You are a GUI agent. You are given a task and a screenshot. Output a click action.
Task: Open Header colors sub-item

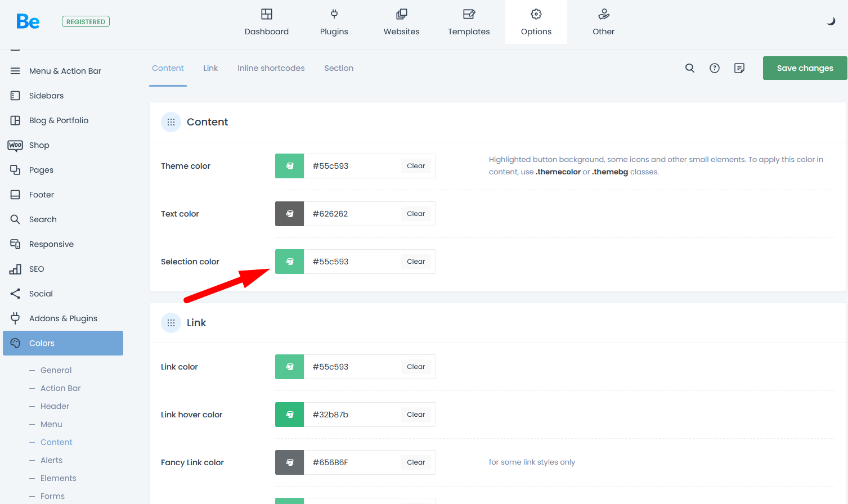click(55, 406)
